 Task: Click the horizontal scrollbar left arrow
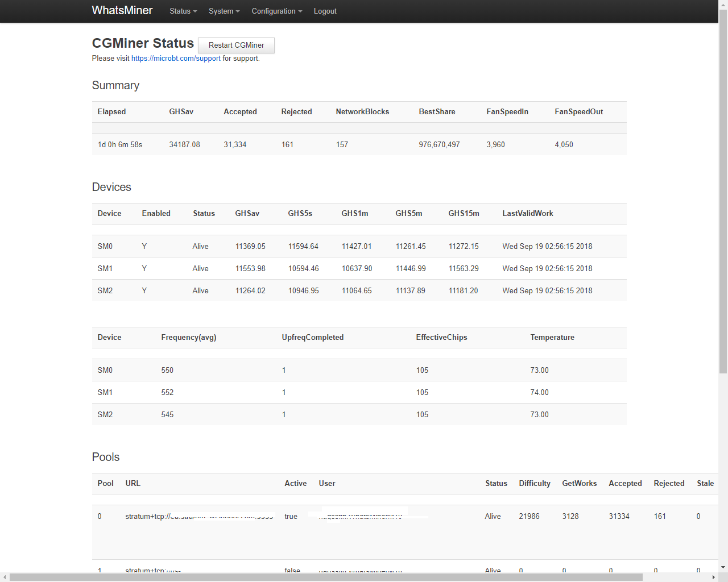tap(5, 577)
